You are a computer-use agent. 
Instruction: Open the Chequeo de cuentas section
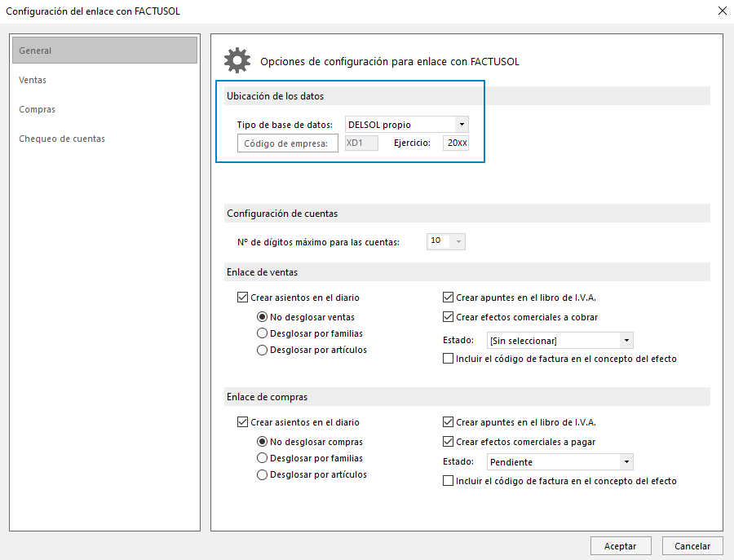point(62,139)
